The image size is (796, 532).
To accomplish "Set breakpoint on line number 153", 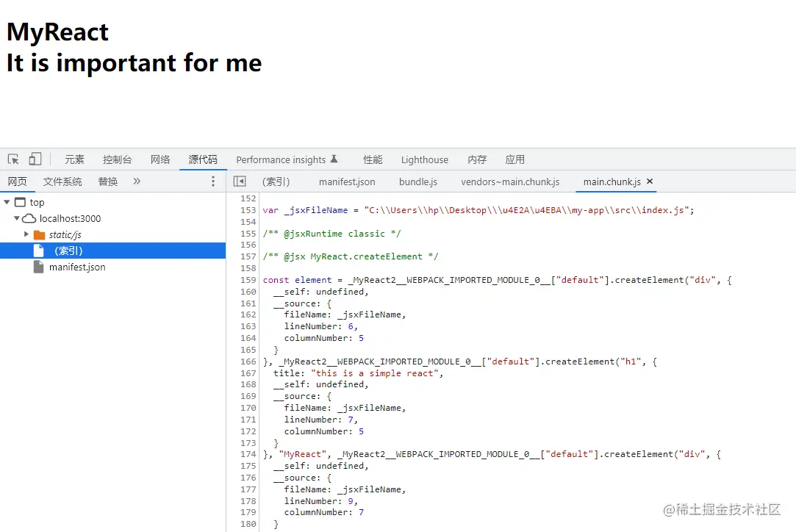I will point(248,210).
